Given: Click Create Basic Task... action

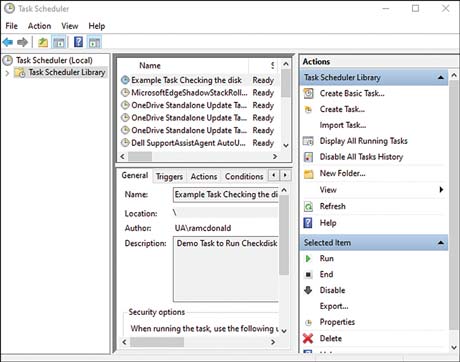Looking at the screenshot, I should click(352, 93).
